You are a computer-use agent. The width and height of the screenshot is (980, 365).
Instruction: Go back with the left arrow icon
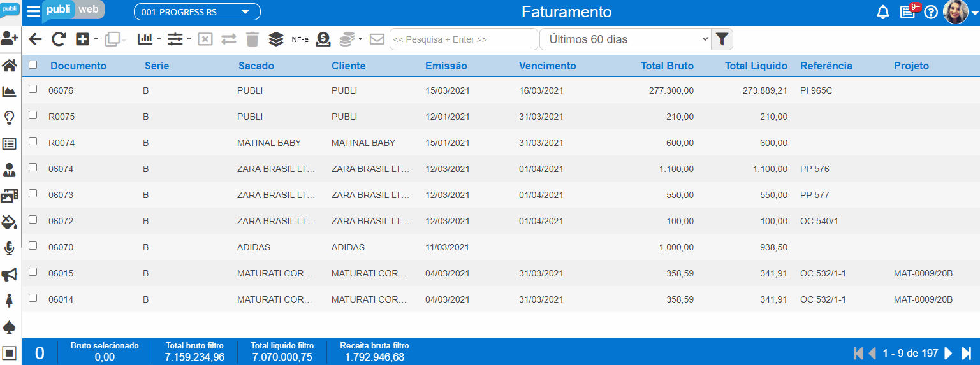35,39
